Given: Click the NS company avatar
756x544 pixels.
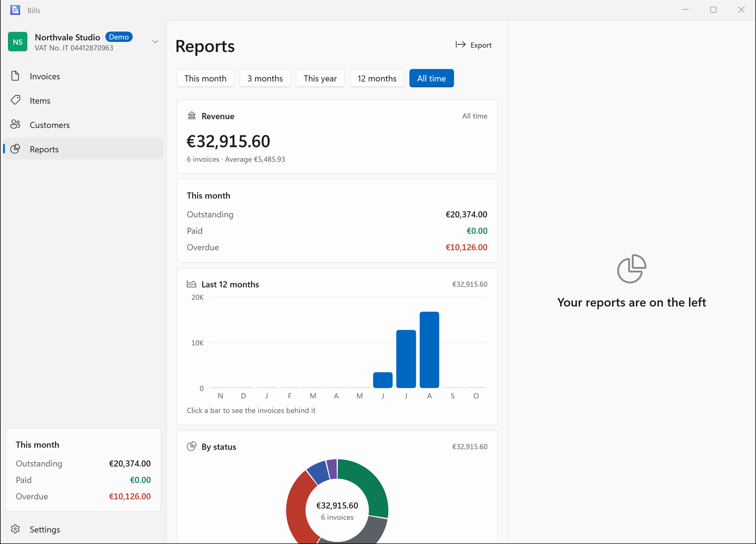Looking at the screenshot, I should 17,42.
